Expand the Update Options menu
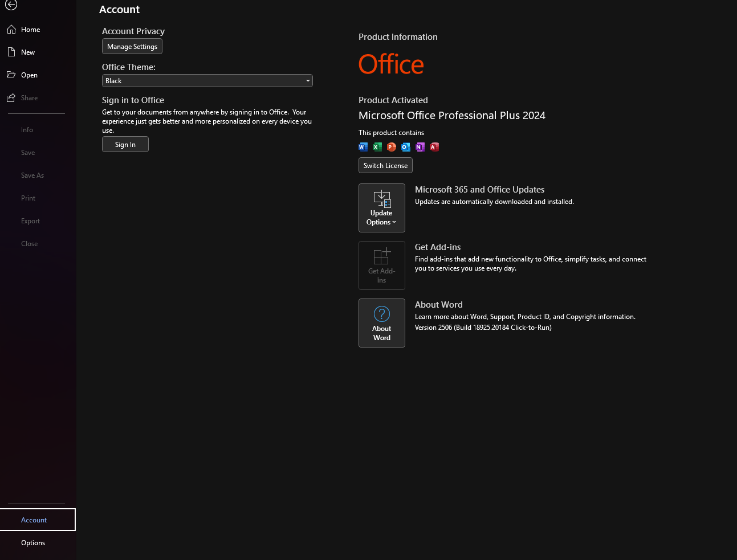Image resolution: width=737 pixels, height=560 pixels. 382,208
